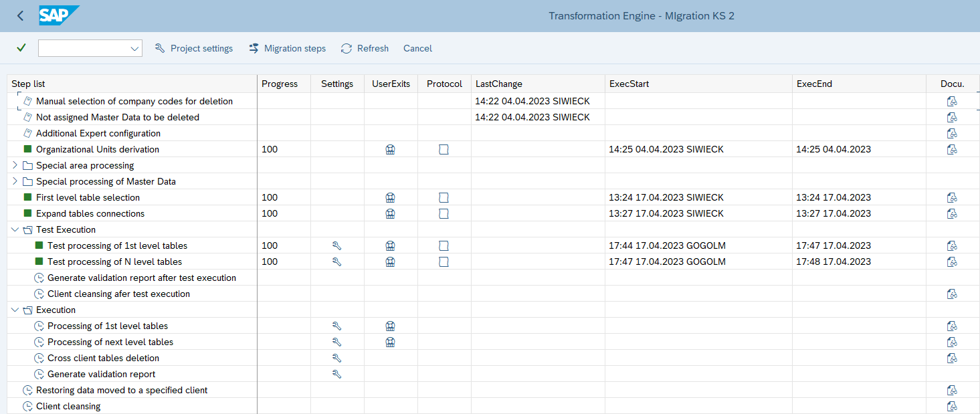The image size is (980, 414).
Task: Open documentation for Additional Expert configuration
Action: 952,134
